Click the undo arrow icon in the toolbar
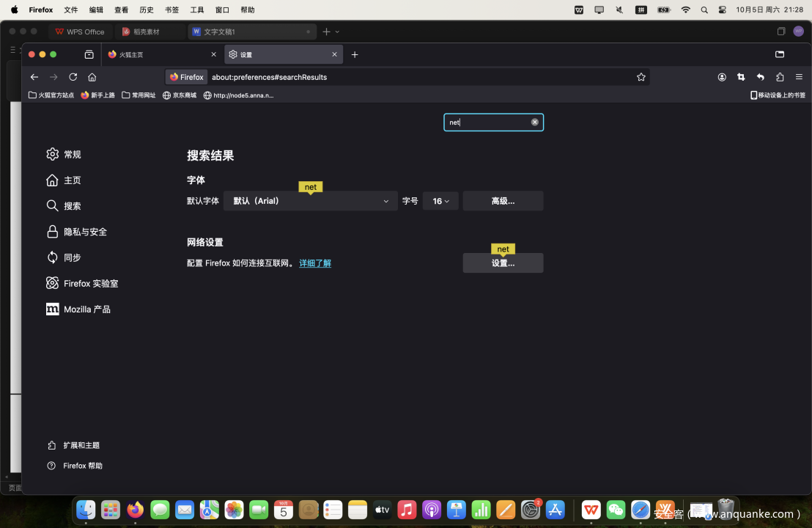 click(x=760, y=77)
